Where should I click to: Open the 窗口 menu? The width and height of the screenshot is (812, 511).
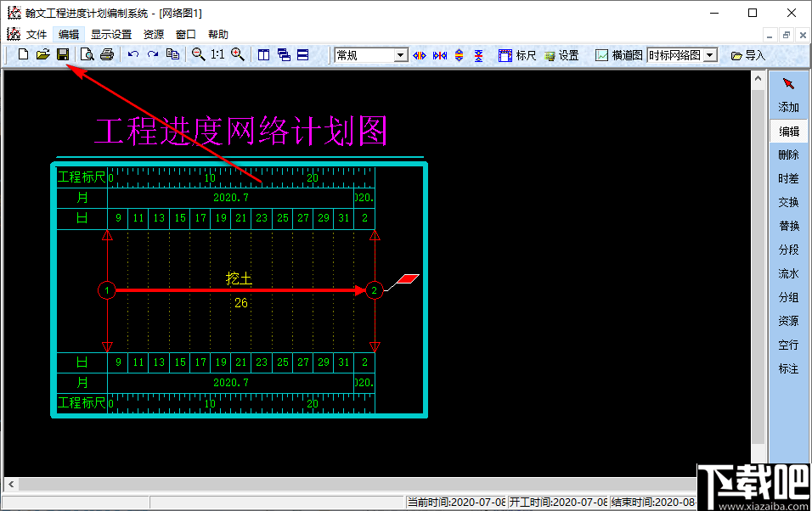click(186, 35)
